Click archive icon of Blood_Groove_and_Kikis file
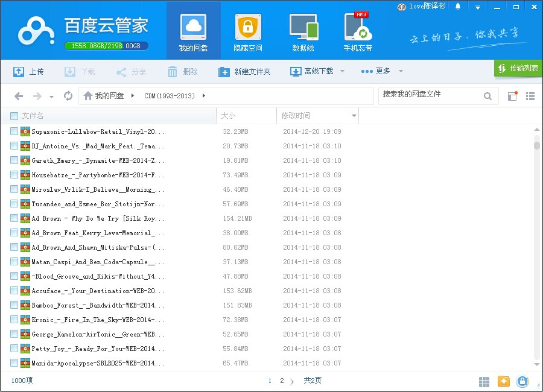Viewport: 543px width, 392px height. [25, 276]
